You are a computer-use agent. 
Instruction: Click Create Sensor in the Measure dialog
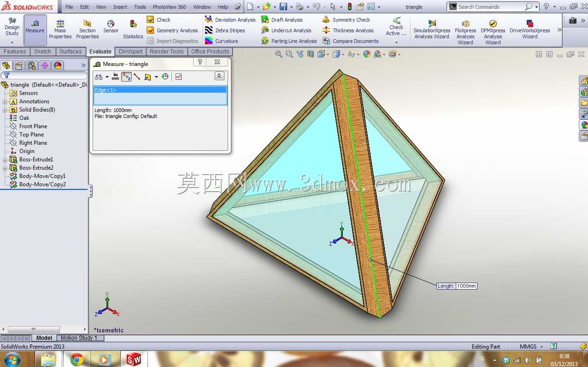coord(179,77)
